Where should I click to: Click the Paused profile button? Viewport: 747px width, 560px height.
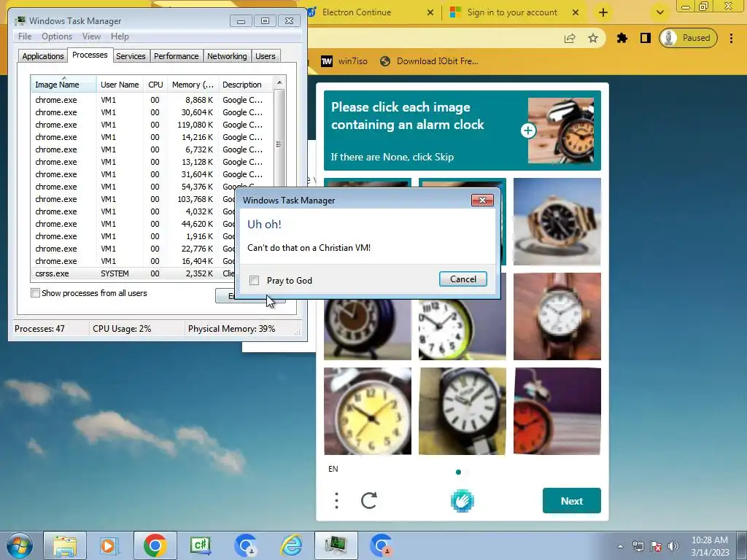pos(688,38)
